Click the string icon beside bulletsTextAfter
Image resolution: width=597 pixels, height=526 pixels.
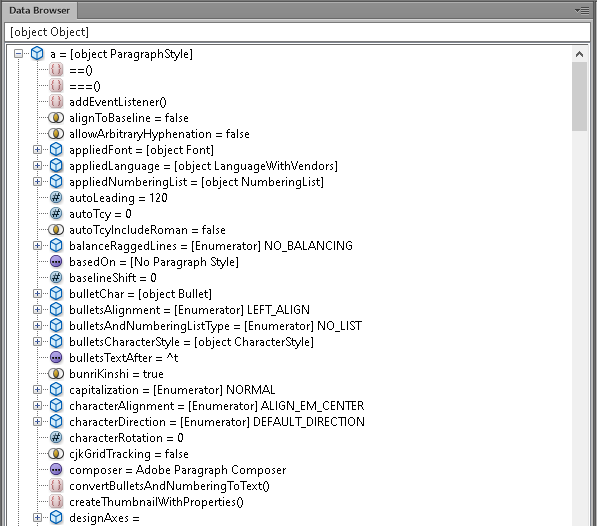tap(56, 358)
